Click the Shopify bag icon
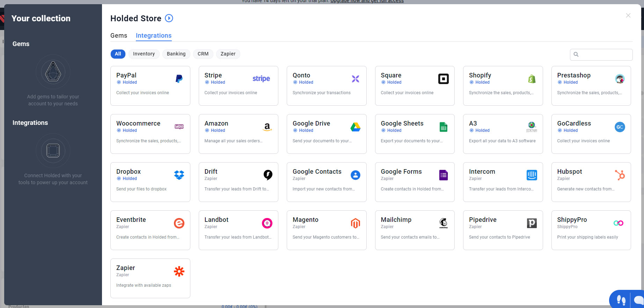 pos(532,79)
